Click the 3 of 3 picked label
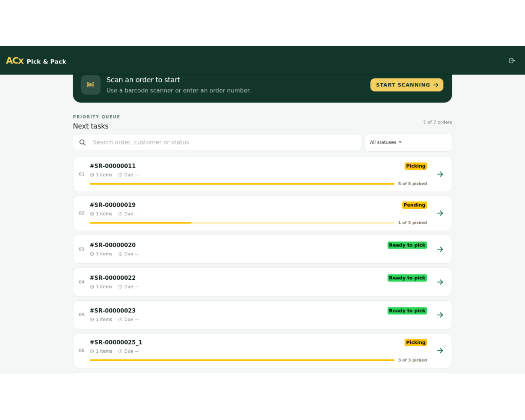This screenshot has width=525, height=420. tap(412, 360)
